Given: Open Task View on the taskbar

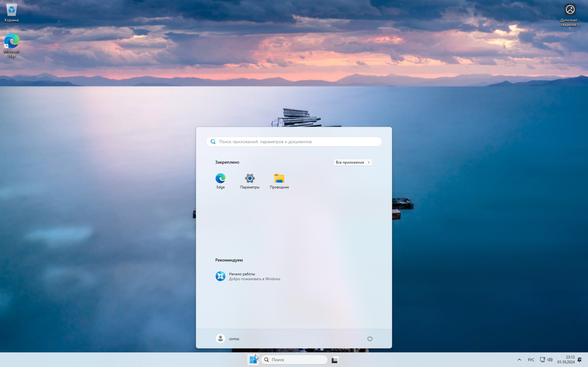Looking at the screenshot, I should pyautogui.click(x=334, y=360).
